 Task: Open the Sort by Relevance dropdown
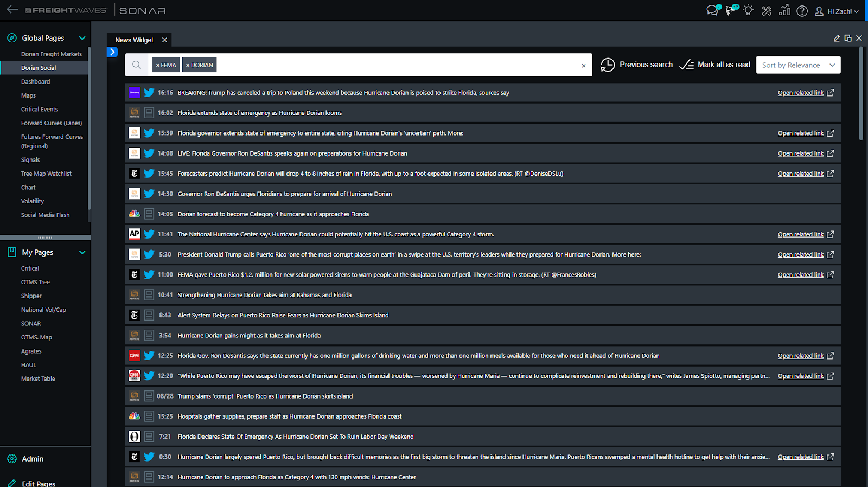[x=798, y=65]
